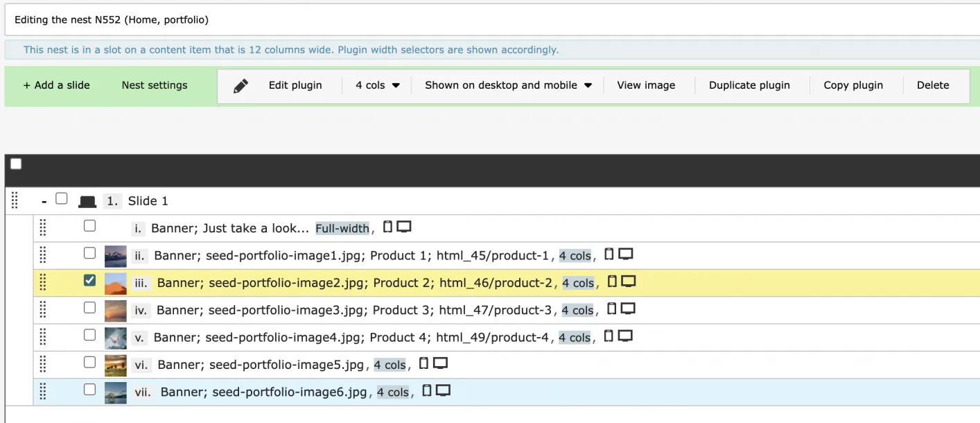Image resolution: width=980 pixels, height=423 pixels.
Task: Select Nest settings
Action: pos(154,85)
